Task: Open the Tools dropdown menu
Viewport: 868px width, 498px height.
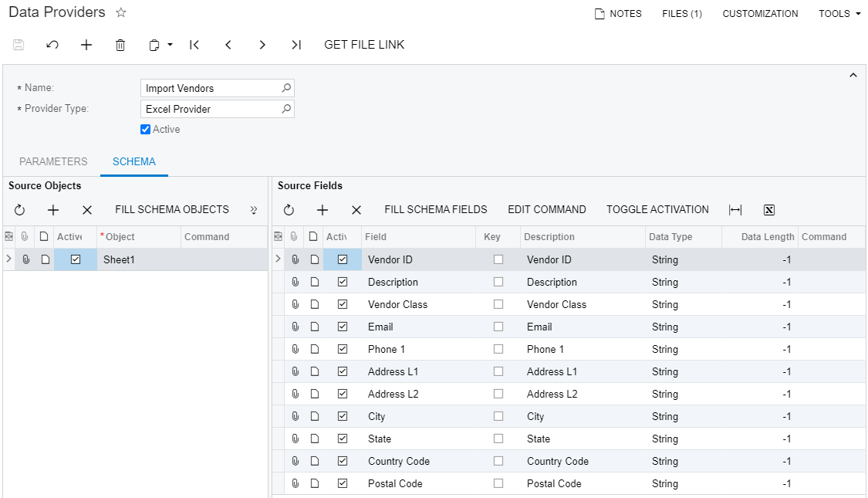Action: (839, 14)
